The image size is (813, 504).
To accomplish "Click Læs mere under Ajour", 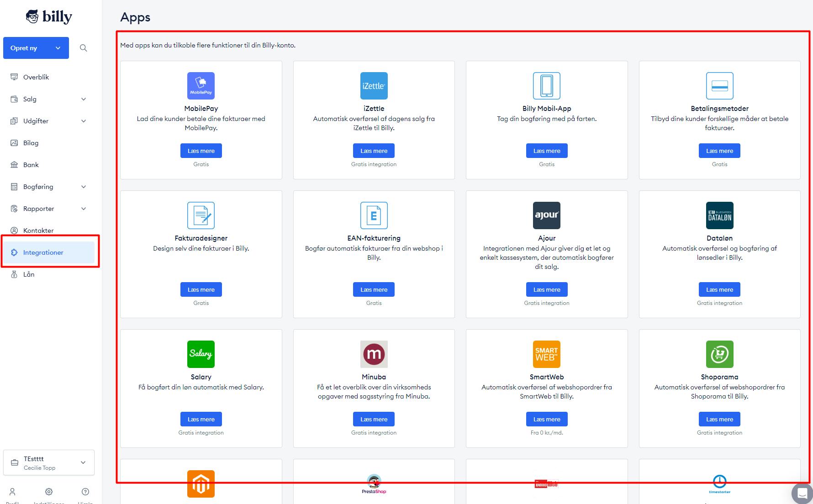I will pyautogui.click(x=547, y=289).
